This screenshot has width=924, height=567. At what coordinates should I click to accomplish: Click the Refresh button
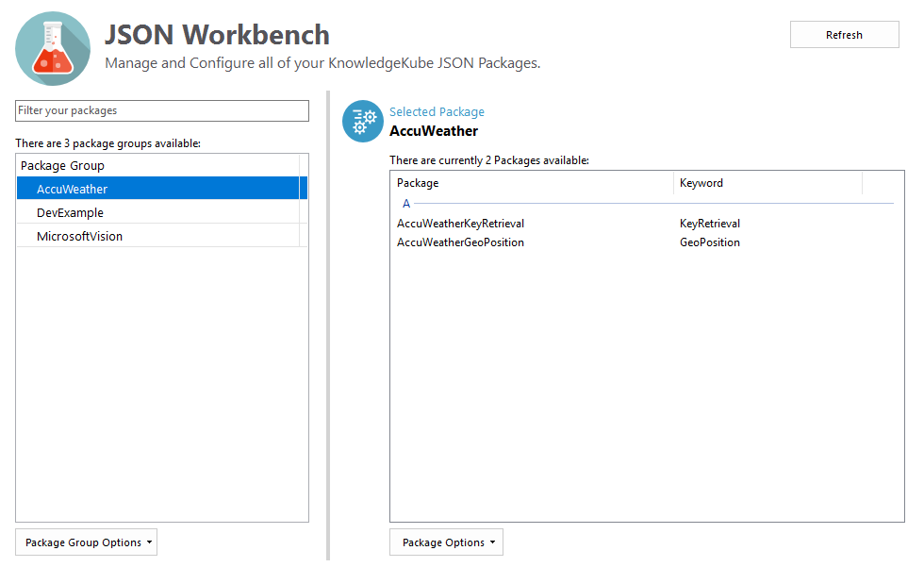tap(844, 35)
